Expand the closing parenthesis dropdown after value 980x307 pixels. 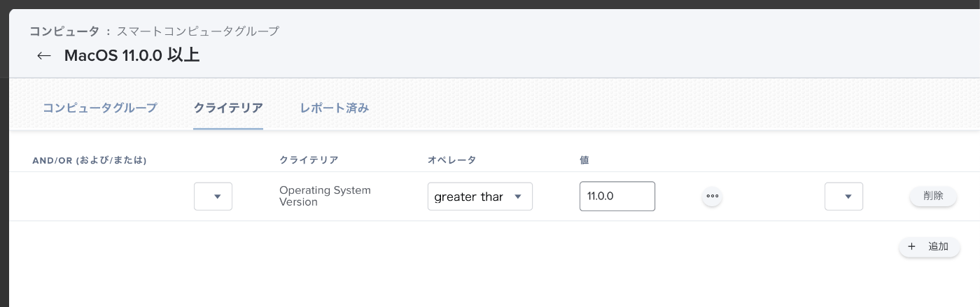point(843,197)
